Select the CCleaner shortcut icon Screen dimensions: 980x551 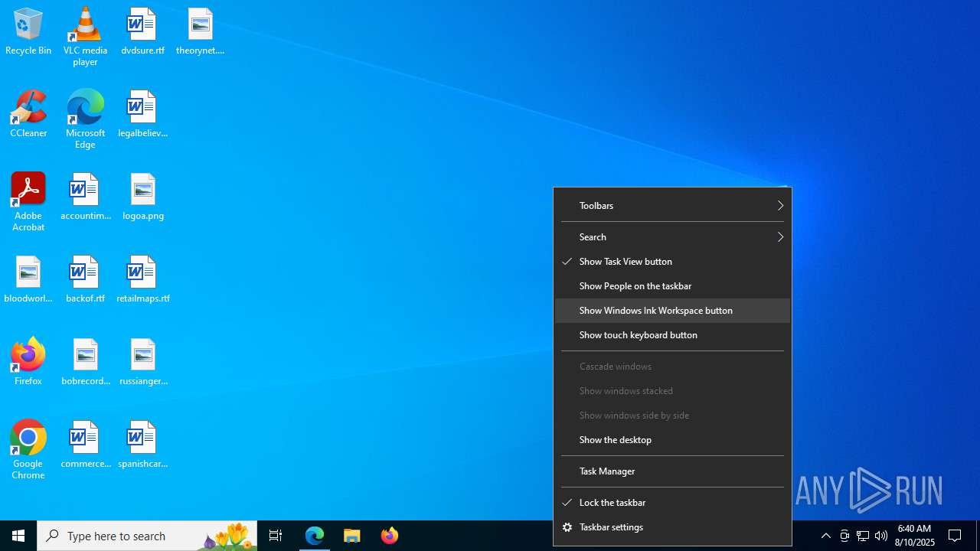pos(28,114)
